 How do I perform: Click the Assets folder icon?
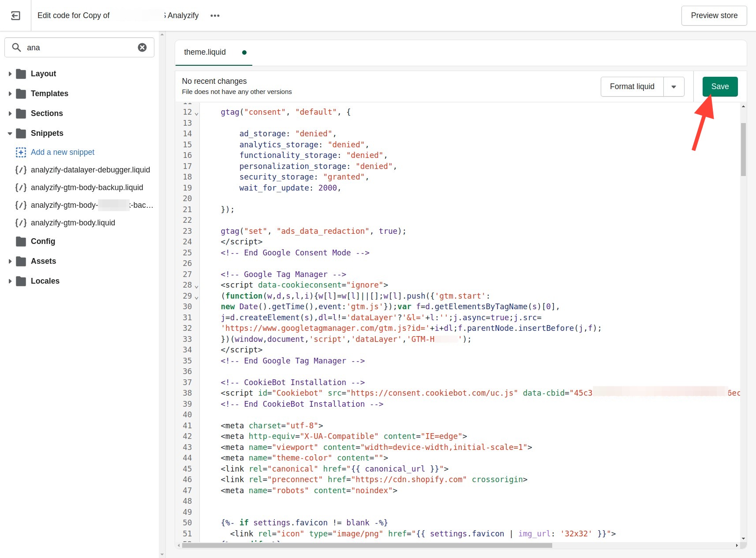[x=21, y=261]
